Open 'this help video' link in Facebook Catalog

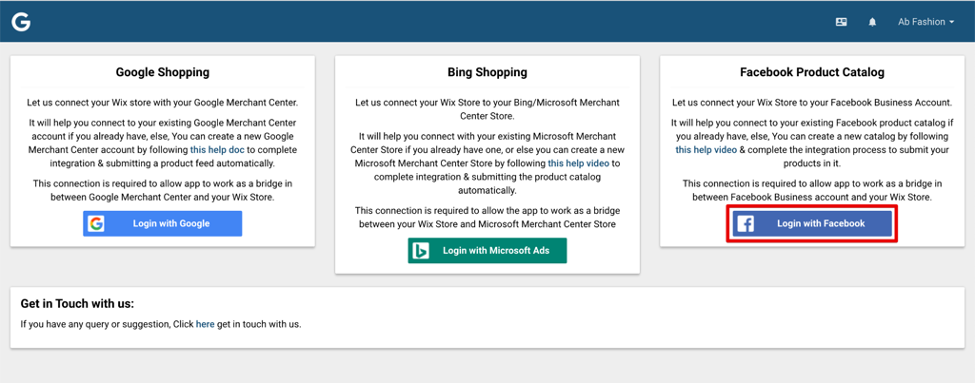coord(706,149)
